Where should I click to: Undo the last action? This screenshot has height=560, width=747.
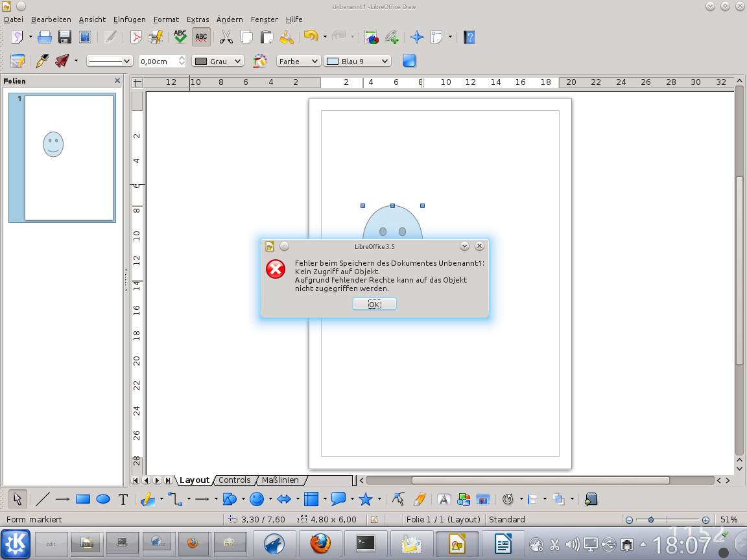coord(311,37)
